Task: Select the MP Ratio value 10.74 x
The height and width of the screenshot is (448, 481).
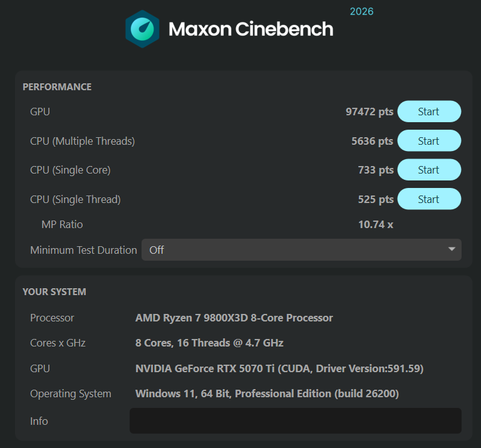Action: coord(376,224)
